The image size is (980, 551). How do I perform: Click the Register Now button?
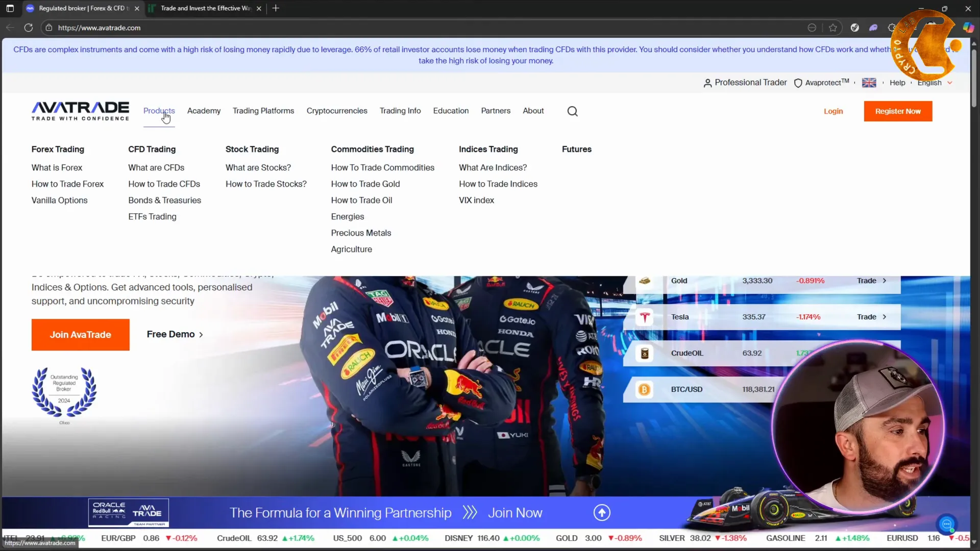(898, 111)
